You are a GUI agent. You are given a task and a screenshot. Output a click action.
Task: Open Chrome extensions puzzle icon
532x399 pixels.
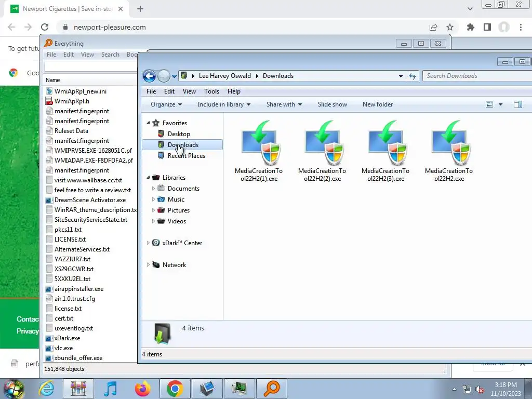[x=471, y=27]
